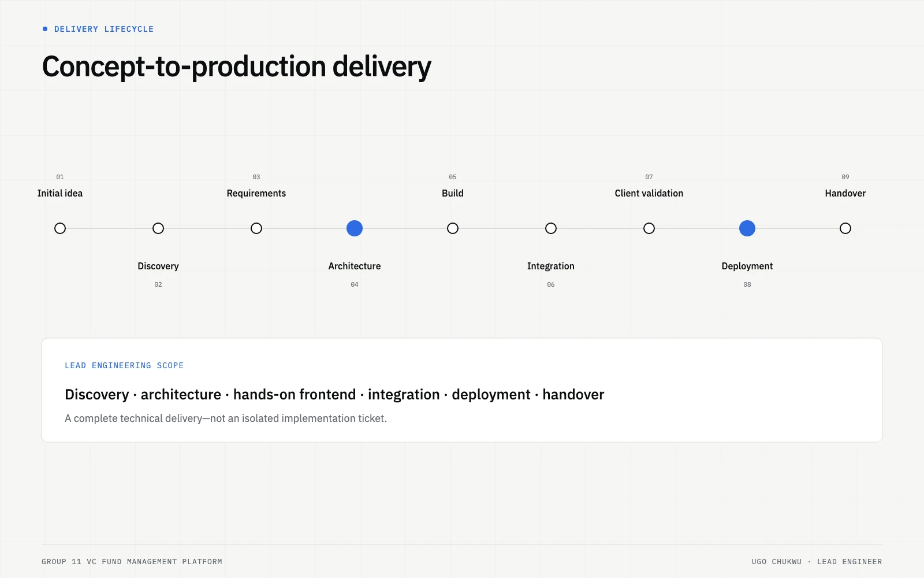Screen dimensions: 924x578
Task: Click step number 07
Action: point(649,177)
